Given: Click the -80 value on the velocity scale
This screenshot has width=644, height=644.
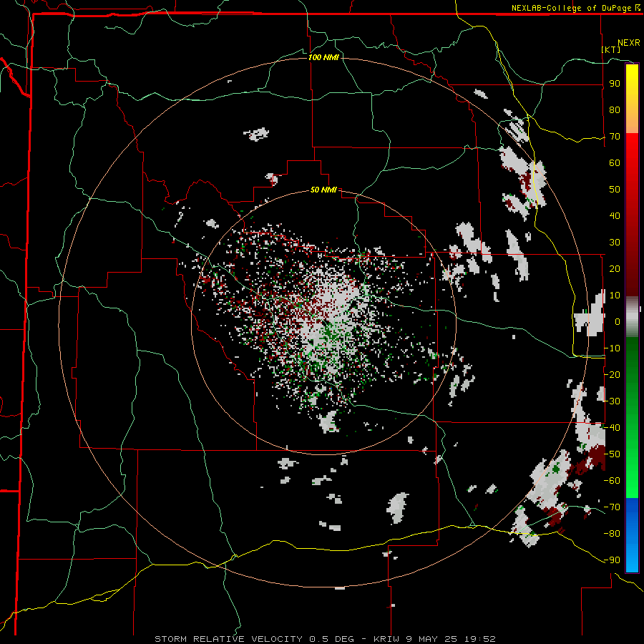Looking at the screenshot, I should click(x=612, y=534).
